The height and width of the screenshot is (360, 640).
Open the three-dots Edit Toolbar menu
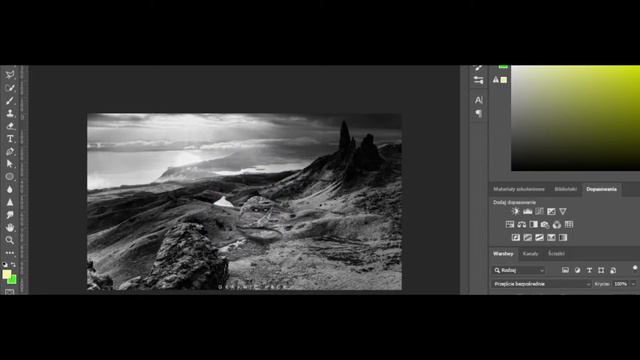pos(10,253)
